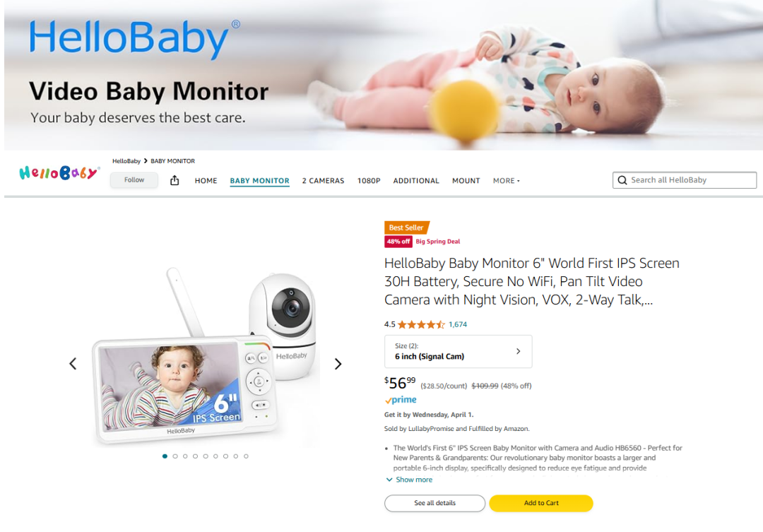
Task: Open the Size 6 inch (Signal Cam) selector
Action: click(458, 351)
